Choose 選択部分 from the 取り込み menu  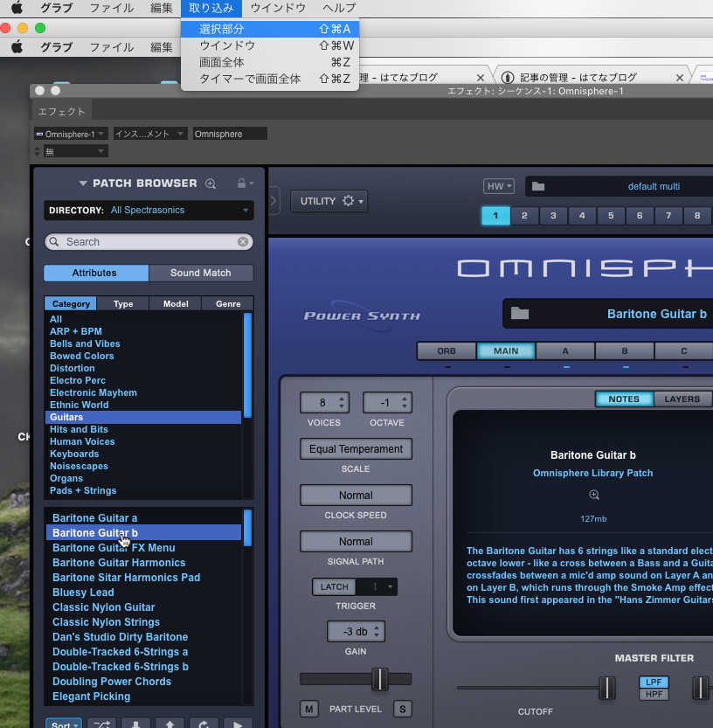point(270,29)
